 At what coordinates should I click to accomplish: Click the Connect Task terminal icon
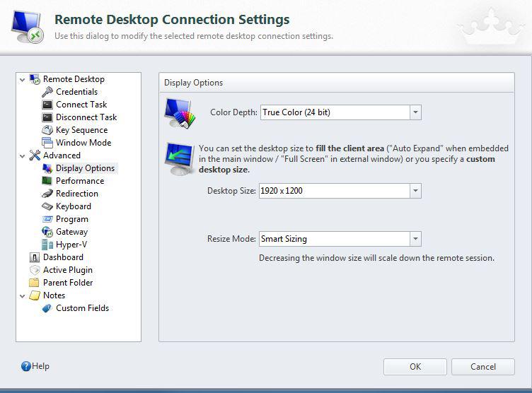click(47, 105)
